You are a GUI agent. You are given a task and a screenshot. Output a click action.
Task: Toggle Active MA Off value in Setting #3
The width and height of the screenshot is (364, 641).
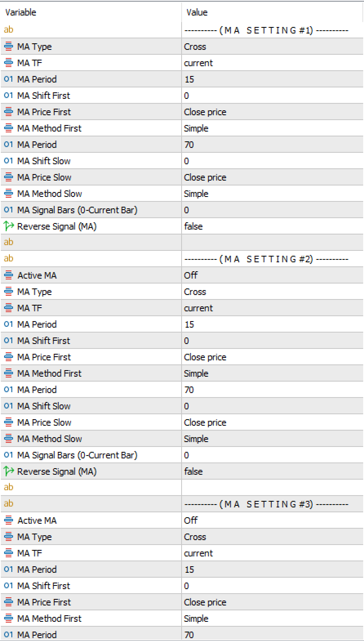click(272, 520)
